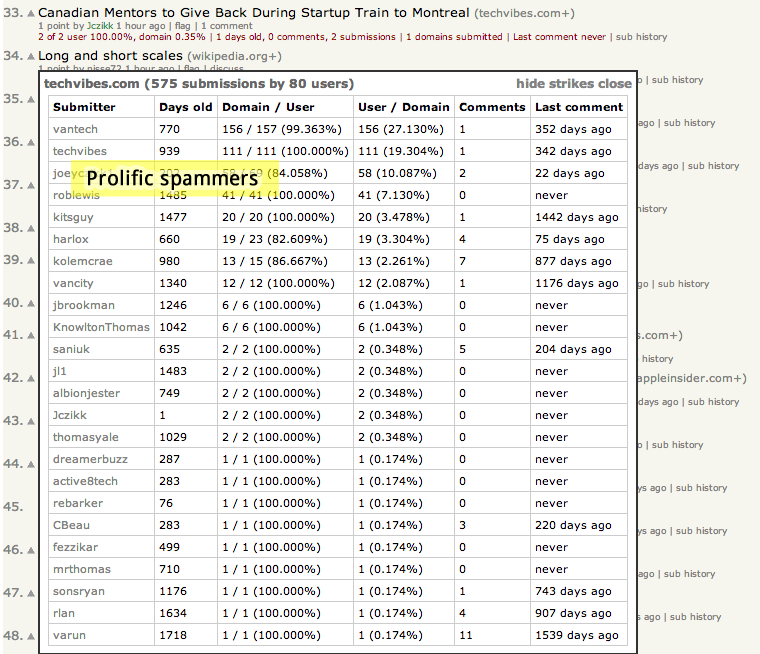
Task: Open submitter roblewis
Action: point(76,195)
